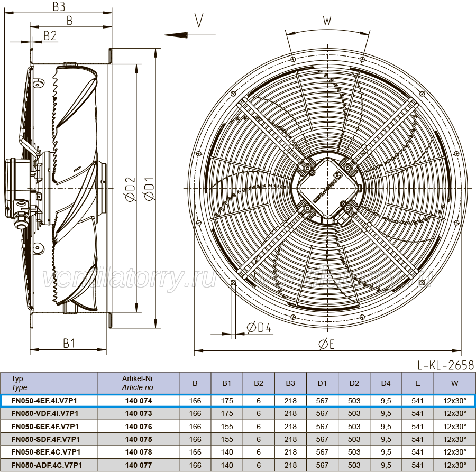Click type name FN050-VDF.4I.V7P1
The image size is (476, 472).
[44, 413]
